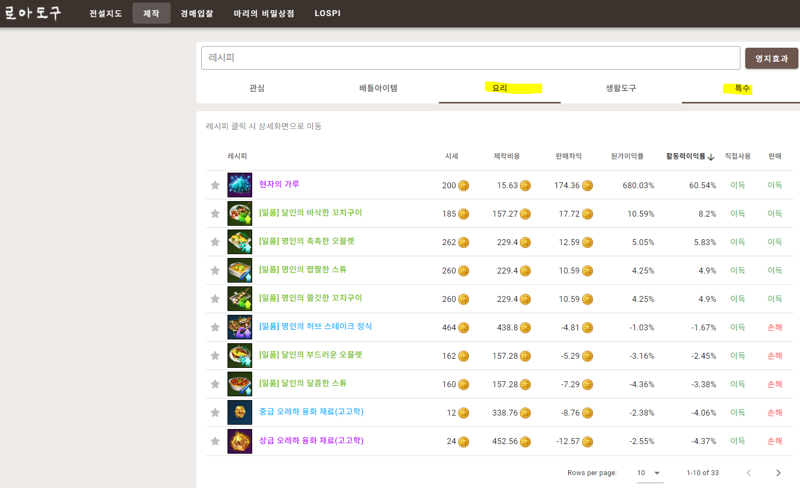Viewport: 800px width, 488px height.
Task: Sort by the 제작비용 column header
Action: pos(507,156)
